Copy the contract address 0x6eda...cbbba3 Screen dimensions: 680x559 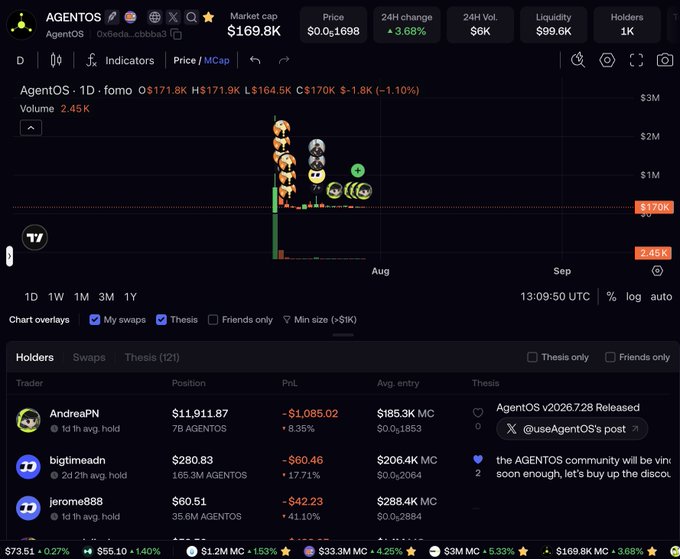(176, 34)
